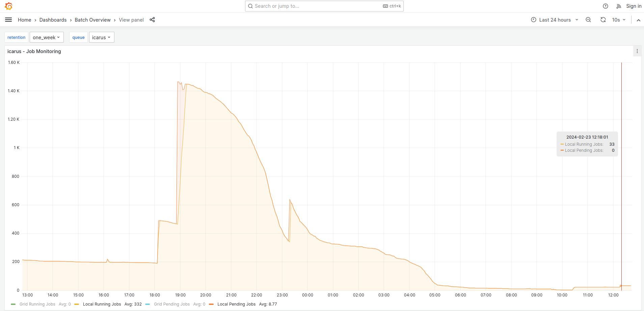The height and width of the screenshot is (311, 644).
Task: Go to Dashboards breadcrumb
Action: 53,20
